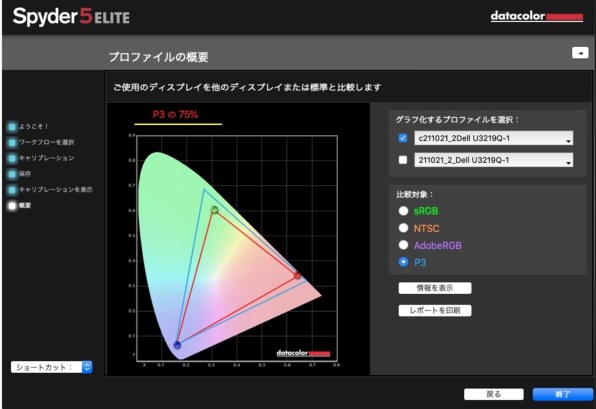The width and height of the screenshot is (596, 409).
Task: Click the キャリブレーションを表示 step indicator
Action: click(x=12, y=190)
